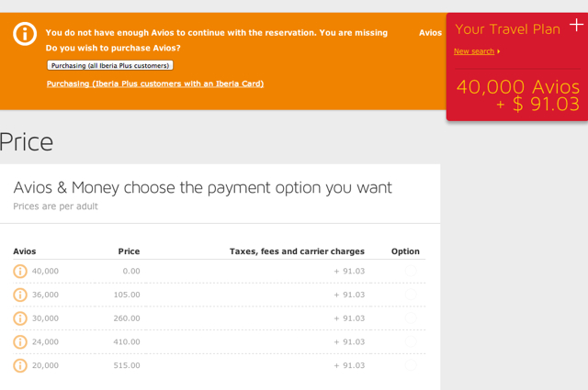Click the 24,000 Avios amount
Viewport: 588px width, 390px height.
[x=45, y=341]
